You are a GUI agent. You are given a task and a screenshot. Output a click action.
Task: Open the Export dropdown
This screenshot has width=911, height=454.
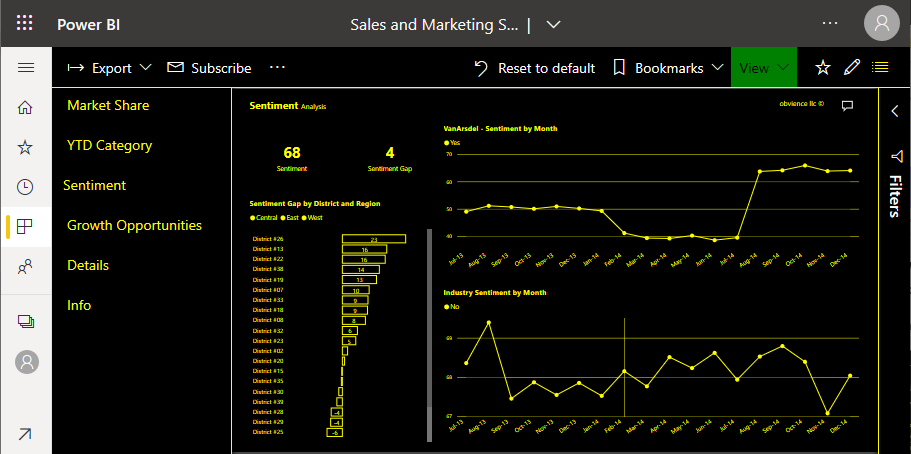(109, 68)
